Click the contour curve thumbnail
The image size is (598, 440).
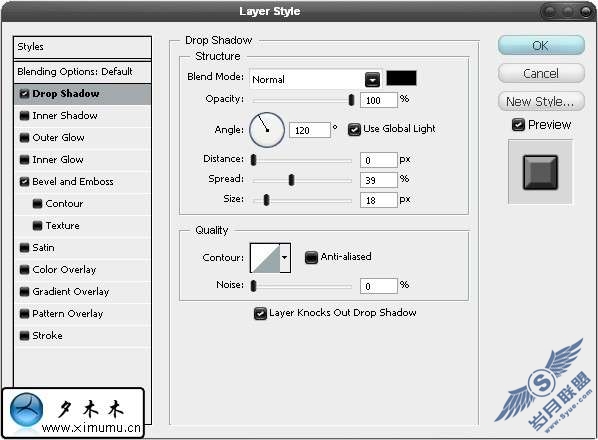(x=265, y=258)
